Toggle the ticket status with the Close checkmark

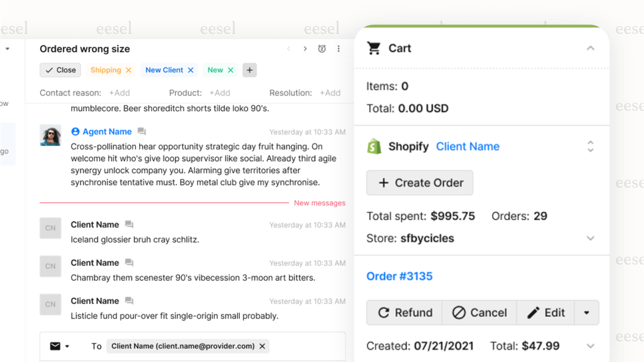tap(60, 70)
